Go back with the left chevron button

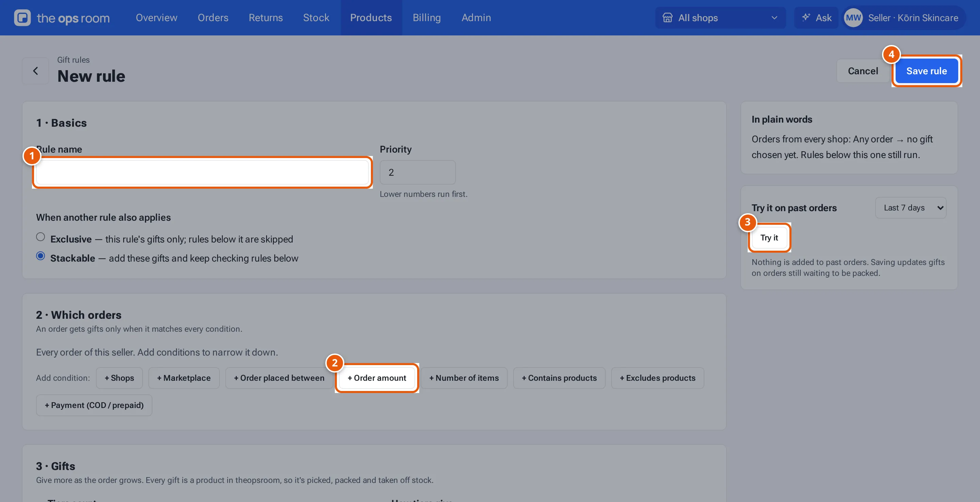pos(35,71)
